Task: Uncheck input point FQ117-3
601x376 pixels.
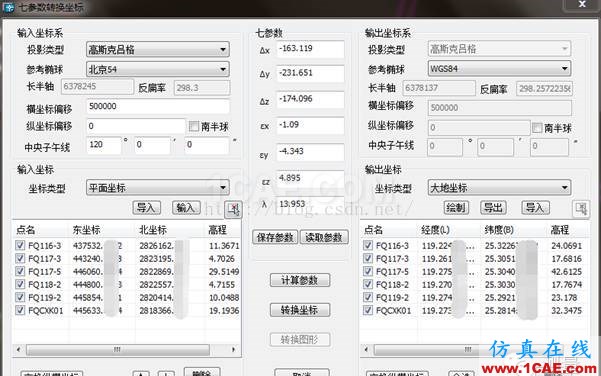Action: 20,258
